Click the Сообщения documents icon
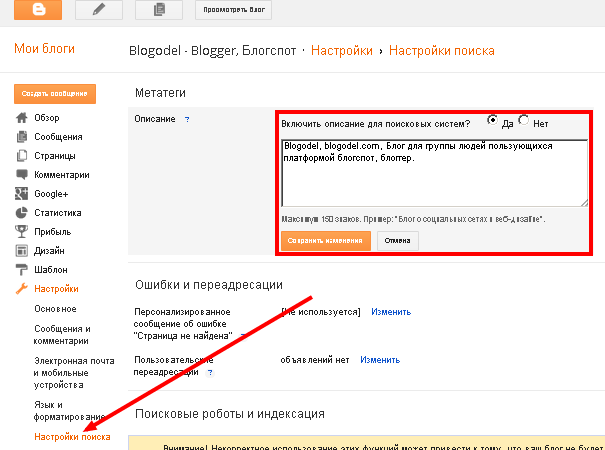The image size is (605, 450). point(22,137)
